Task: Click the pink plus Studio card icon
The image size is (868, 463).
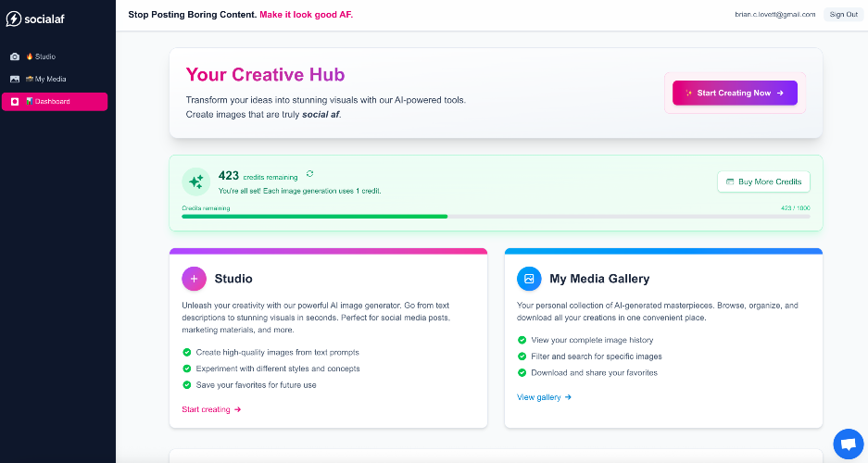Action: pyautogui.click(x=195, y=278)
